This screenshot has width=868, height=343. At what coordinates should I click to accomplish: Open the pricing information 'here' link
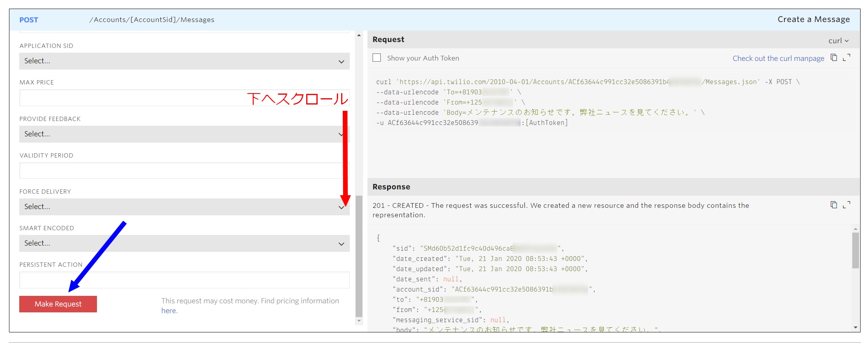click(168, 311)
